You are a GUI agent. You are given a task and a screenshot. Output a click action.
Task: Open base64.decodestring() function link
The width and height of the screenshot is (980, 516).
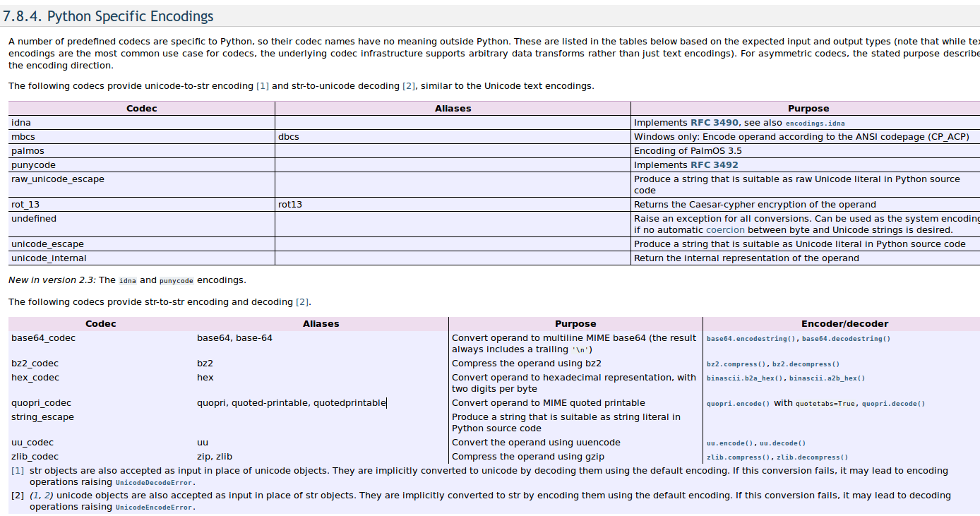click(846, 339)
